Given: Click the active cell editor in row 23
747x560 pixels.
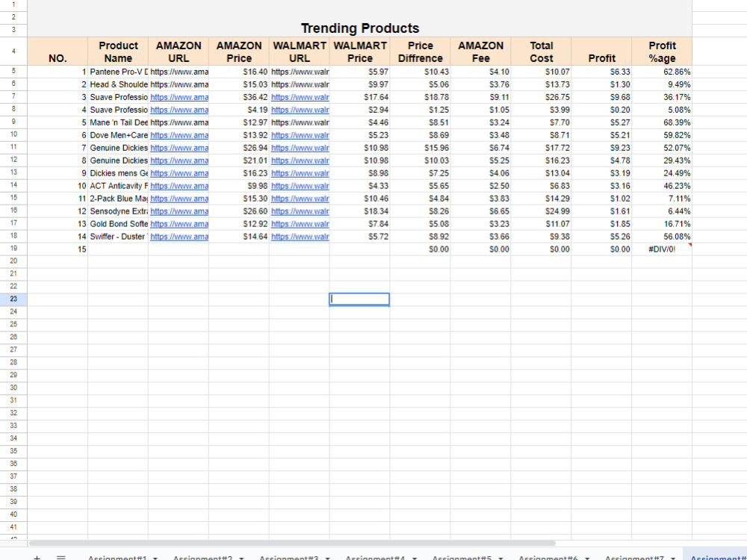Looking at the screenshot, I should 359,299.
